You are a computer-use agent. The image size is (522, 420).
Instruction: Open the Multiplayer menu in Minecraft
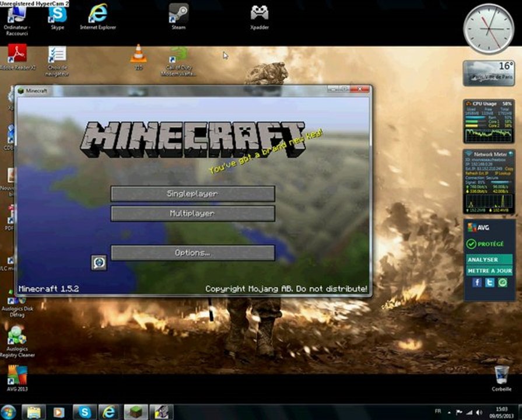192,213
